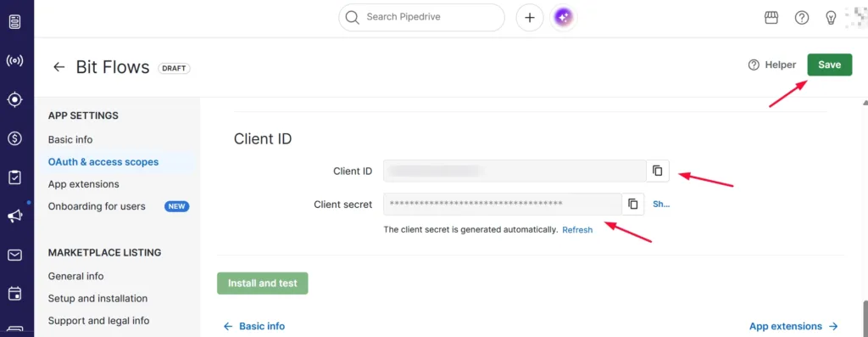Open the lightbulb tips icon
The width and height of the screenshot is (868, 337).
pyautogui.click(x=831, y=18)
